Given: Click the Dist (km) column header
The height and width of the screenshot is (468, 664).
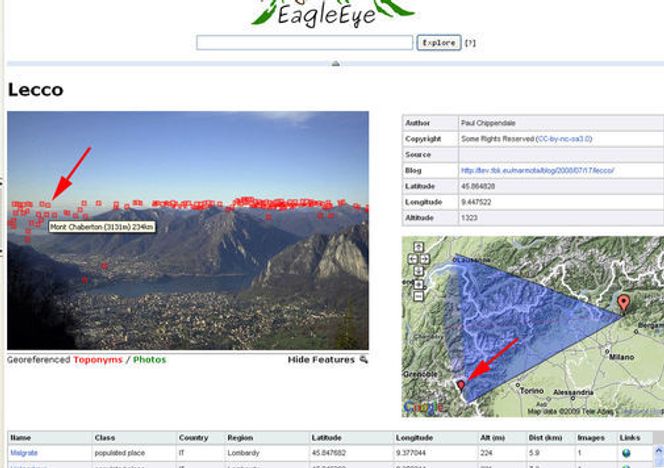Looking at the screenshot, I should click(x=545, y=438).
